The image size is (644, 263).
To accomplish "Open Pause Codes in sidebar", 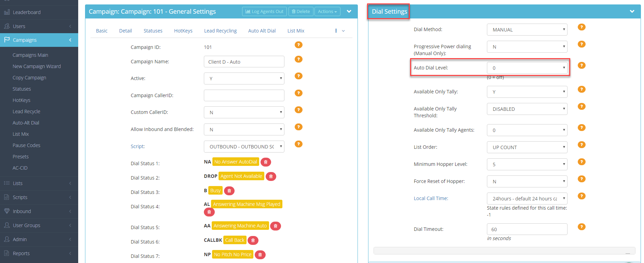I will (x=26, y=145).
